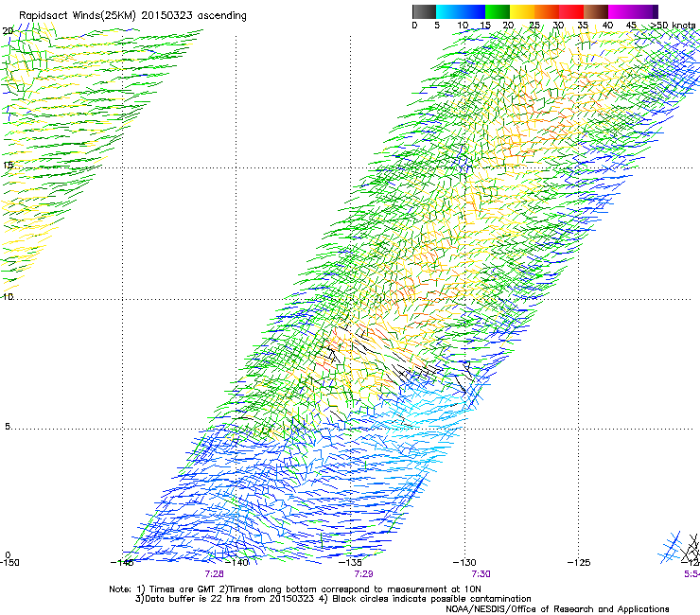The height and width of the screenshot is (615, 700).
Task: Click the green 15-20 knots legend swatch
Action: (498, 11)
